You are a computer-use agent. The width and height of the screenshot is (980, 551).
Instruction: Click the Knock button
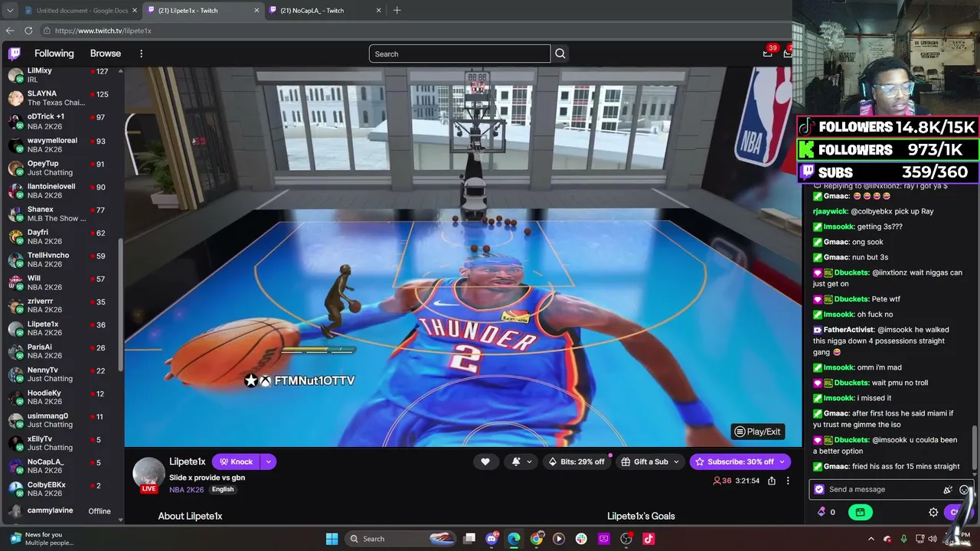coord(236,461)
